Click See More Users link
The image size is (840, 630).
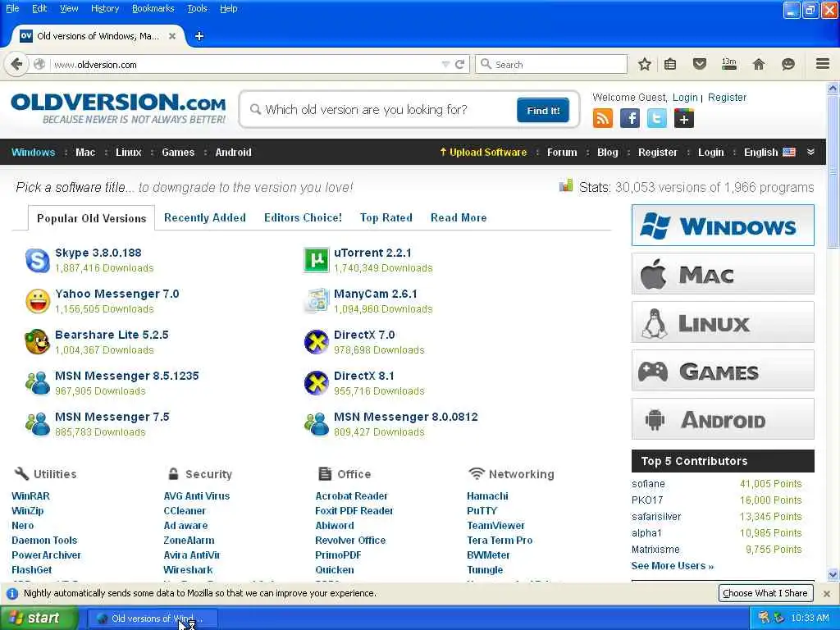(x=673, y=566)
